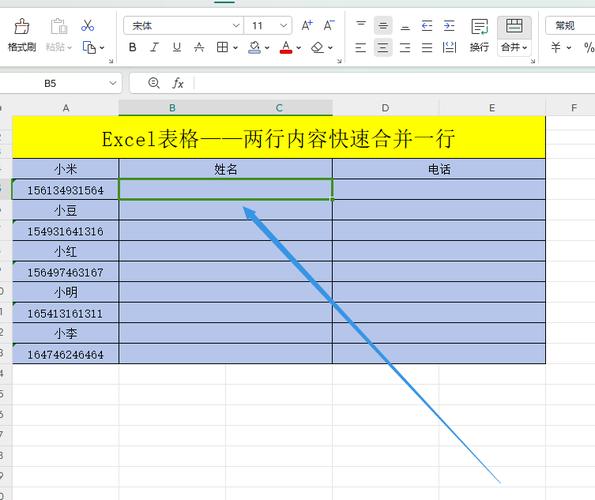Click cell containing 小米
This screenshot has width=595, height=500.
pyautogui.click(x=66, y=169)
